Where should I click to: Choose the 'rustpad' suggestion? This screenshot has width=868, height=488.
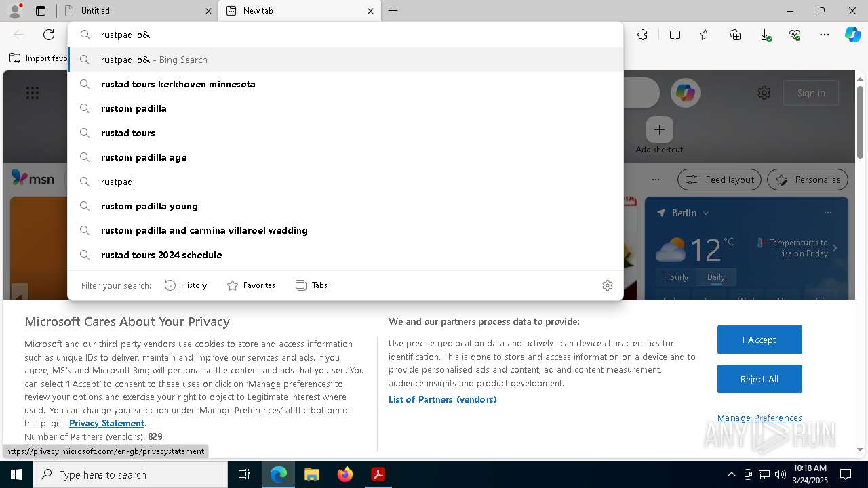click(x=346, y=182)
